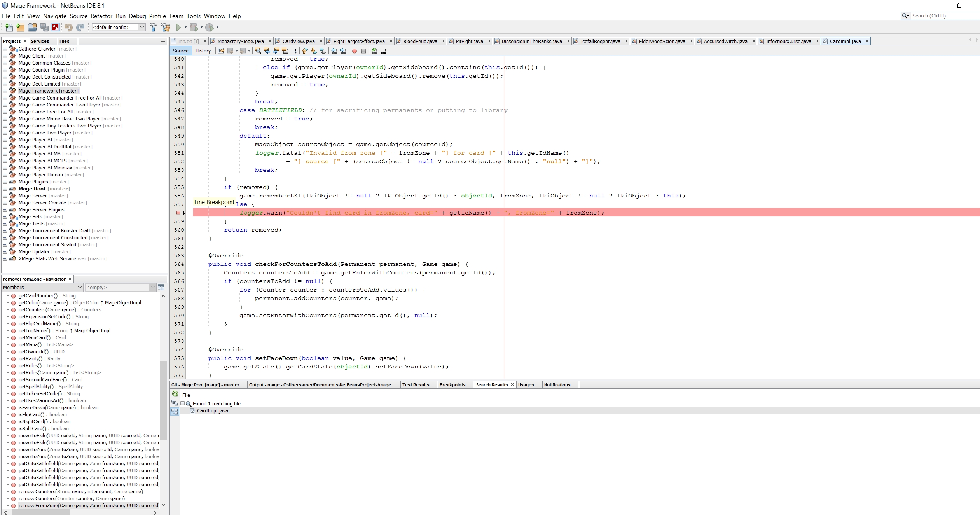Toggle the line breakpoint on highlighted line

[x=178, y=213]
